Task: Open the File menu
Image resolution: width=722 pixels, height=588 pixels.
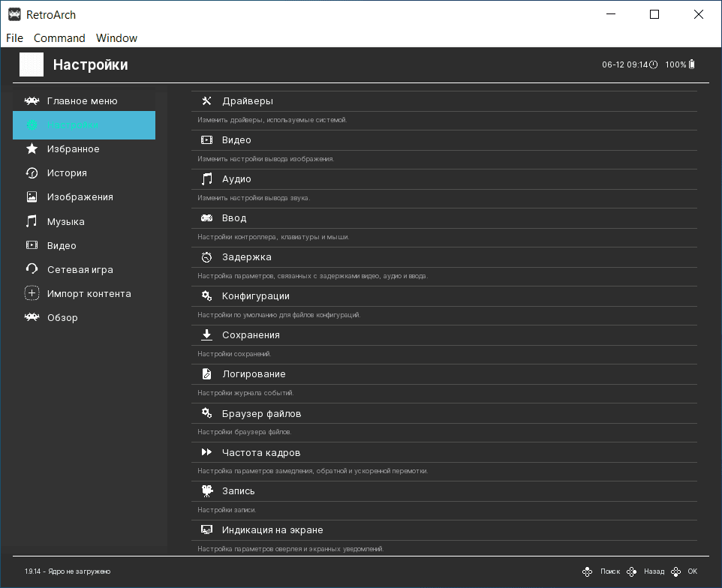Action: coord(14,38)
